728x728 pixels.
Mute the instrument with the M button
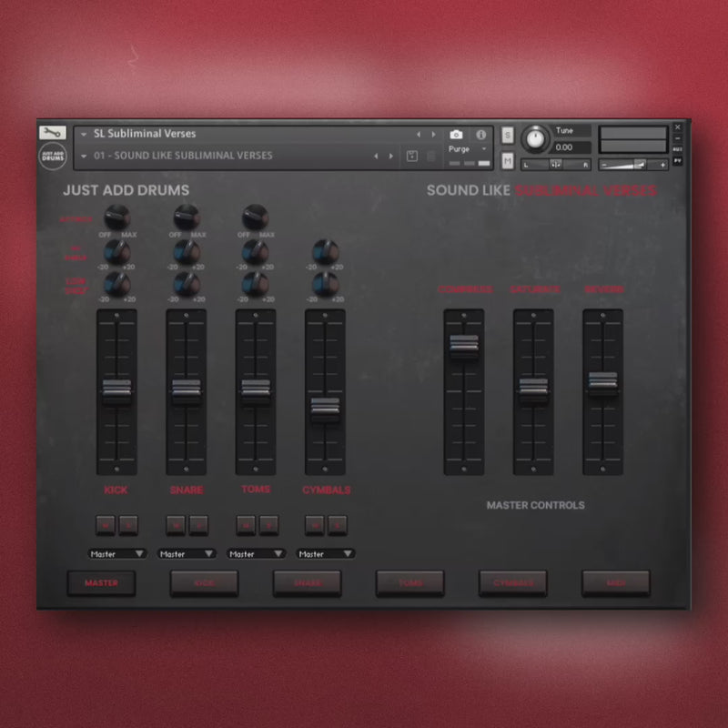pyautogui.click(x=508, y=160)
